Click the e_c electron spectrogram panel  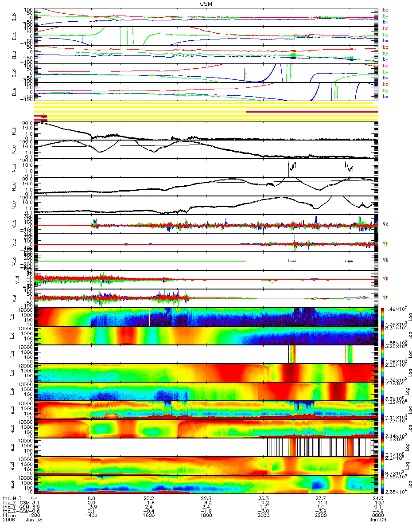pyautogui.click(x=206, y=429)
